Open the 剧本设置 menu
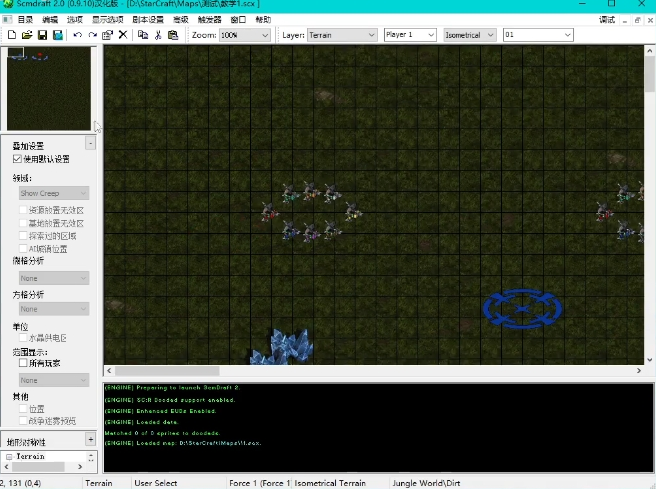This screenshot has height=489, width=656. click(x=148, y=19)
